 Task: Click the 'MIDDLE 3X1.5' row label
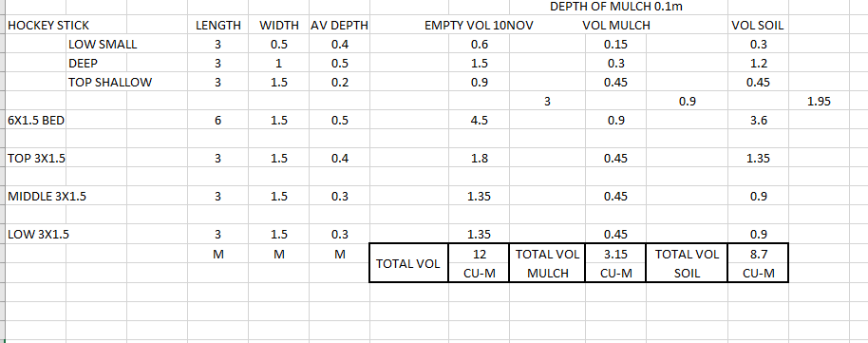coord(47,196)
